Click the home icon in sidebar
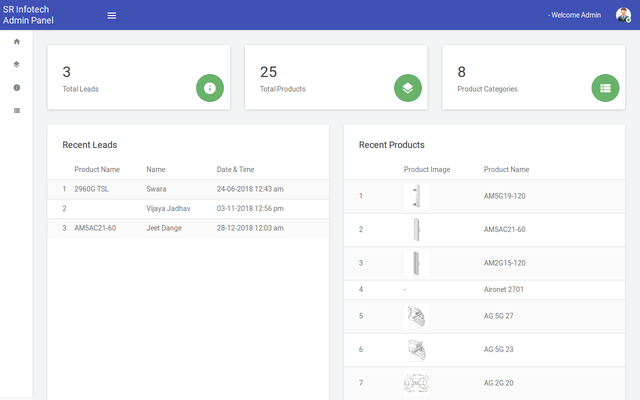The width and height of the screenshot is (640, 400). pos(17,41)
